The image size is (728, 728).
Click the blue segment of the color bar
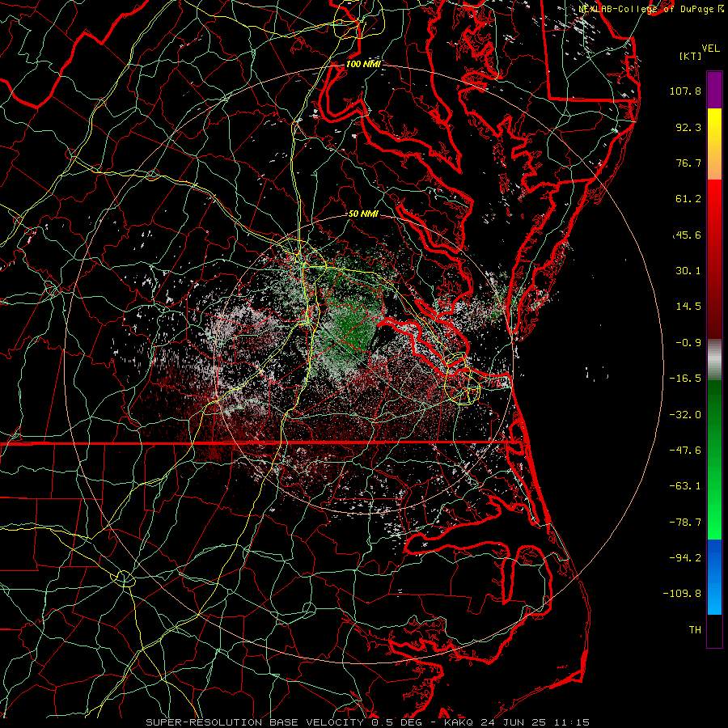714,577
